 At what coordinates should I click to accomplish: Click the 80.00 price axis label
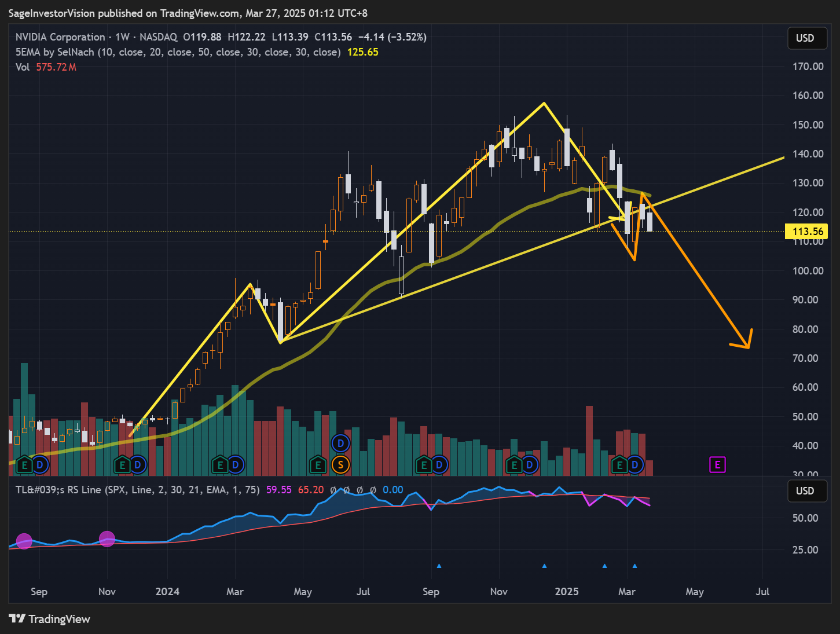805,329
